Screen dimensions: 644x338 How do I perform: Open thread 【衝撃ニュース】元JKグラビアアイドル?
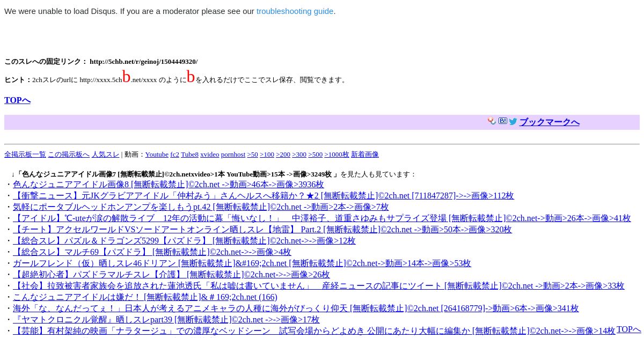tap(264, 196)
